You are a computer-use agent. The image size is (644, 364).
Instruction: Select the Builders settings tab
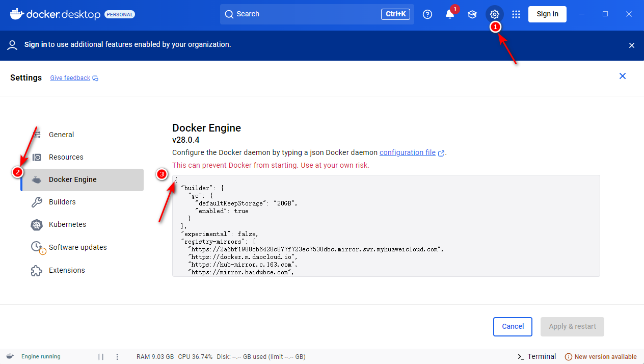tap(82, 202)
